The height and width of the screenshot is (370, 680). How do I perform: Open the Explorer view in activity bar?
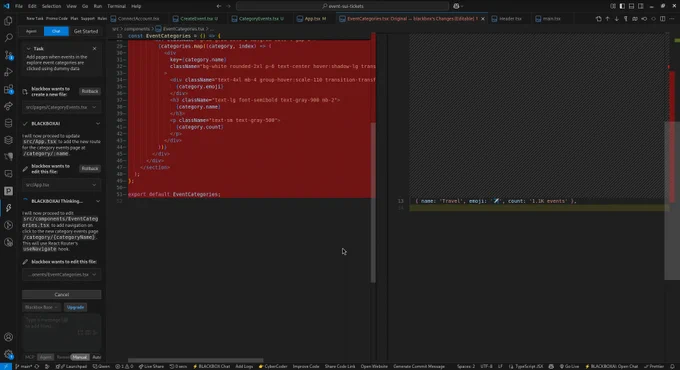click(x=8, y=21)
